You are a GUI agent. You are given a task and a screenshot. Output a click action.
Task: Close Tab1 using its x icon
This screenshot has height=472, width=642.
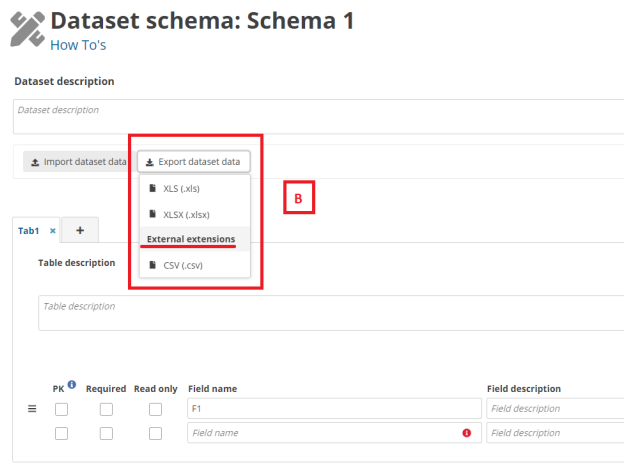52,230
